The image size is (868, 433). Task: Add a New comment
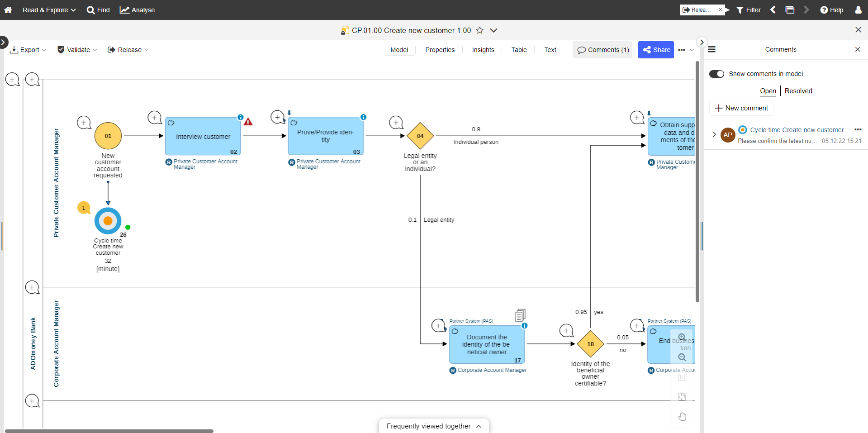click(x=741, y=108)
